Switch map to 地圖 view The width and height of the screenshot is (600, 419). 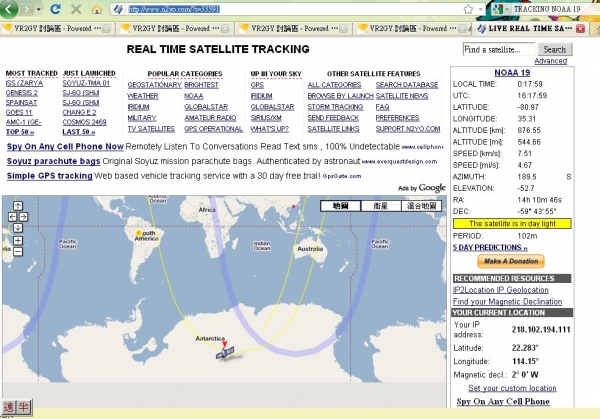coord(340,206)
